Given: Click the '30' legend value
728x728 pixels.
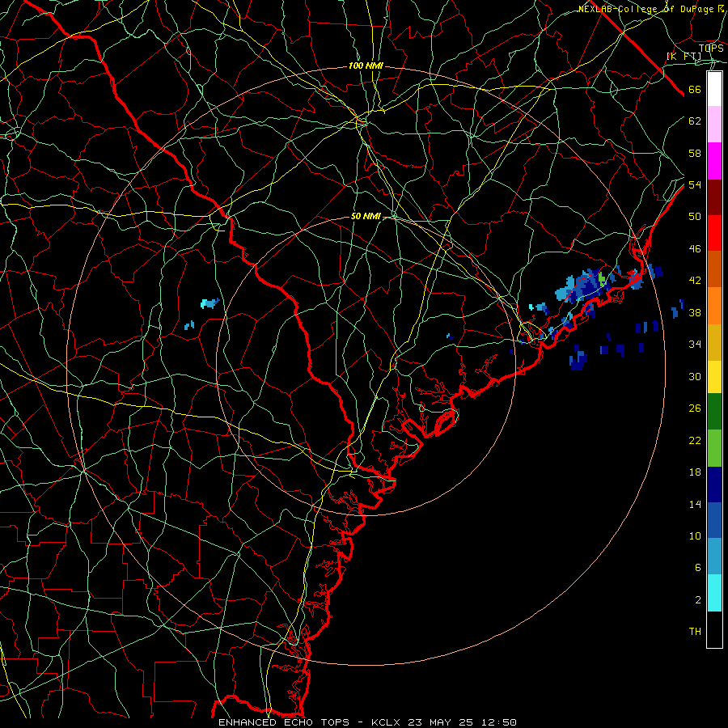Looking at the screenshot, I should pyautogui.click(x=695, y=376).
